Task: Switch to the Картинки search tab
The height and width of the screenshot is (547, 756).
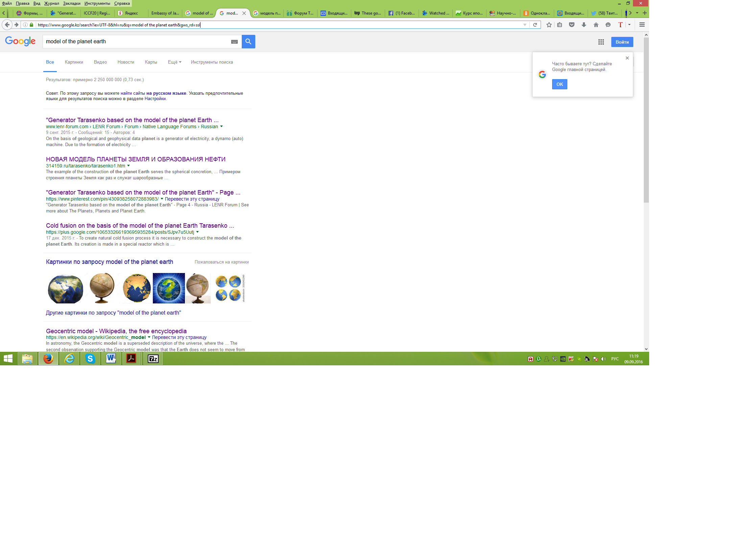Action: coord(74,62)
